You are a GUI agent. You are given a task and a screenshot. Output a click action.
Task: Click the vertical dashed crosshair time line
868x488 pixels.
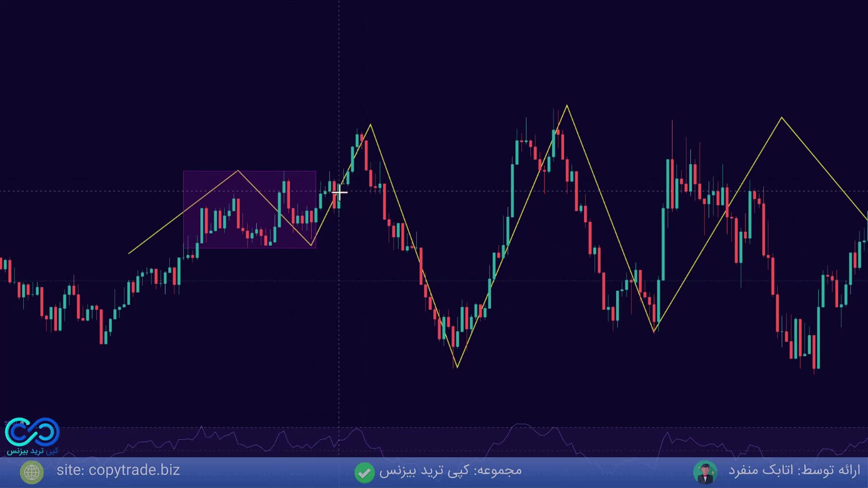(339, 68)
